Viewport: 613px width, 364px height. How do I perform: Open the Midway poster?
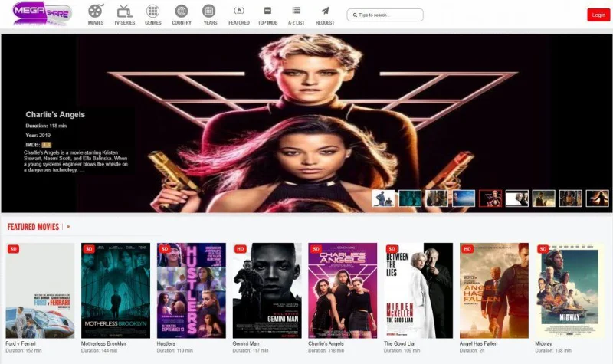click(569, 290)
